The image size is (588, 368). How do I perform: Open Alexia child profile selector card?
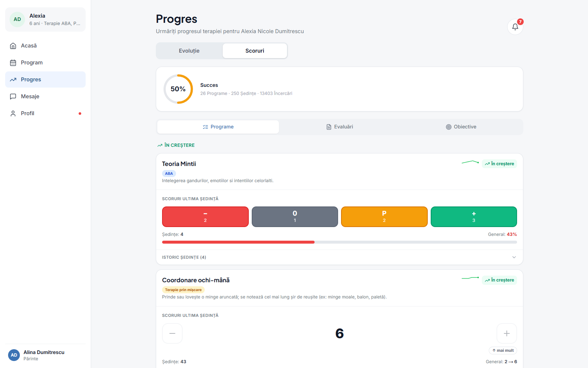45,20
